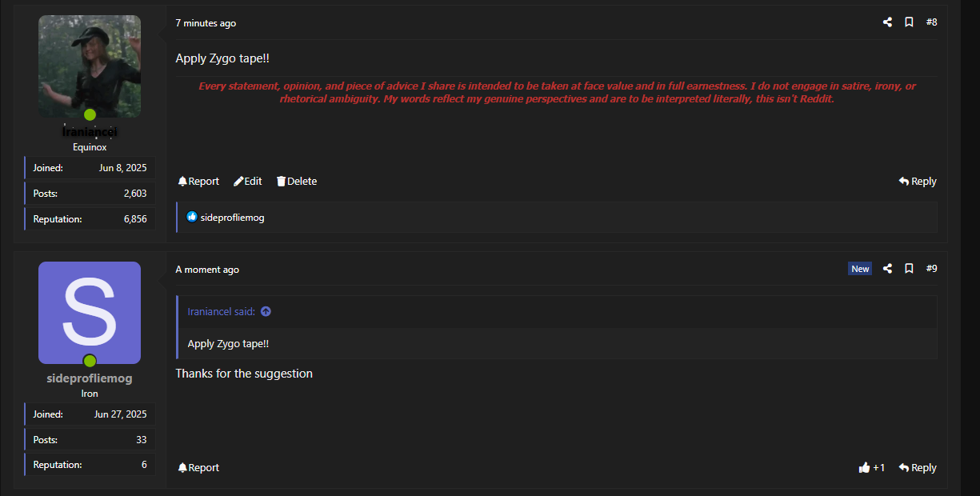Image resolution: width=980 pixels, height=496 pixels.
Task: Open sideprofliemog's letter S avatar
Action: (x=90, y=313)
